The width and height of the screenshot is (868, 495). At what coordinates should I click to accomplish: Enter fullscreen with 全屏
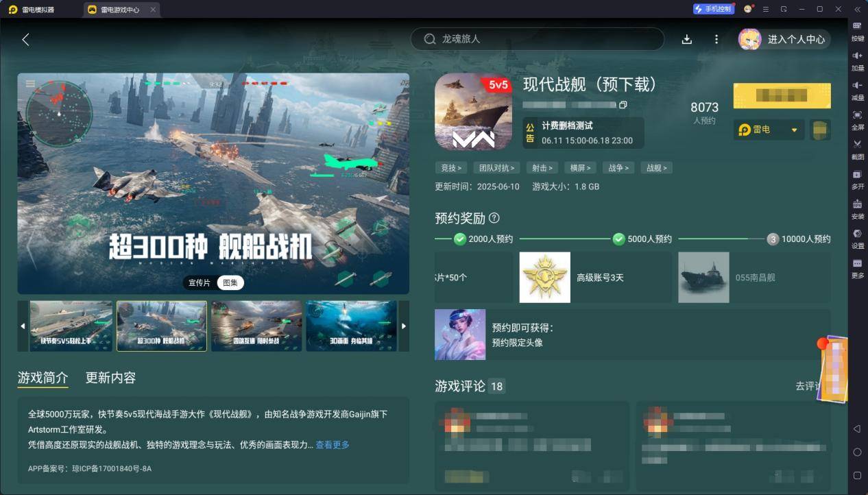click(857, 119)
